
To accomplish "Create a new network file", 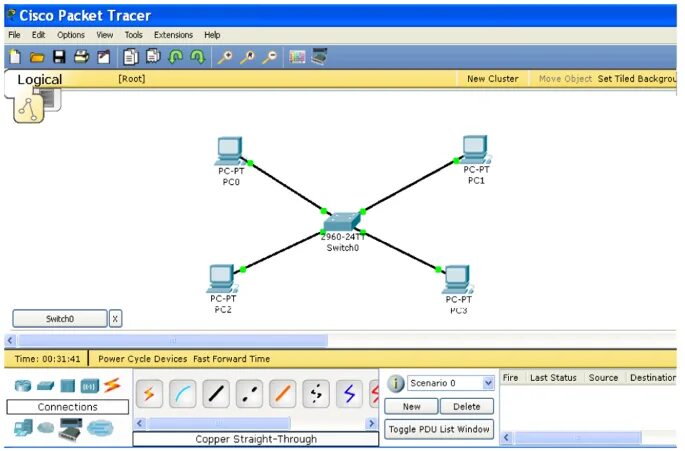I will [15, 57].
